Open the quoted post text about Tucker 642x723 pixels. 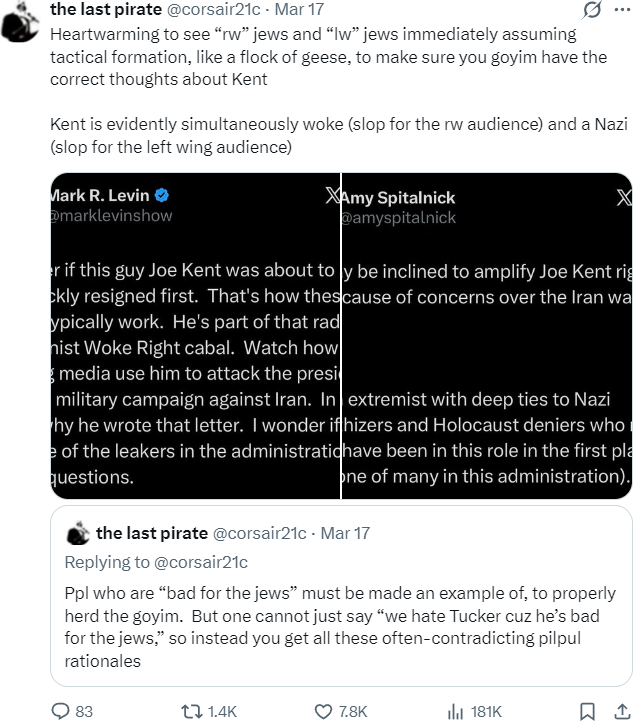[340, 624]
